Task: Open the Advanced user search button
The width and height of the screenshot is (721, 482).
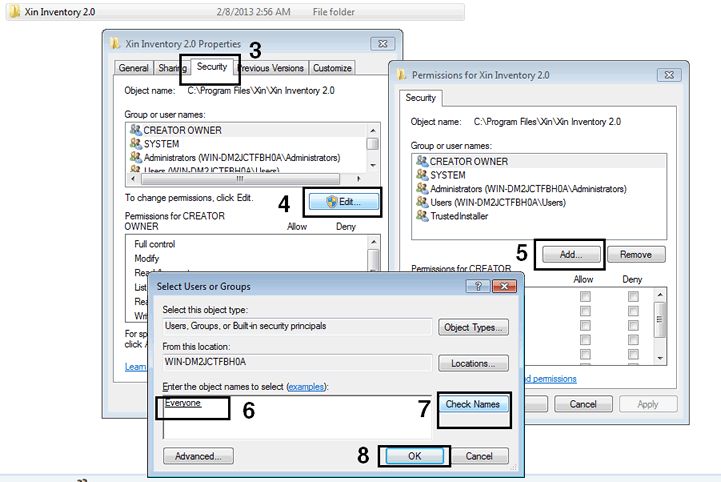Action: point(198,456)
